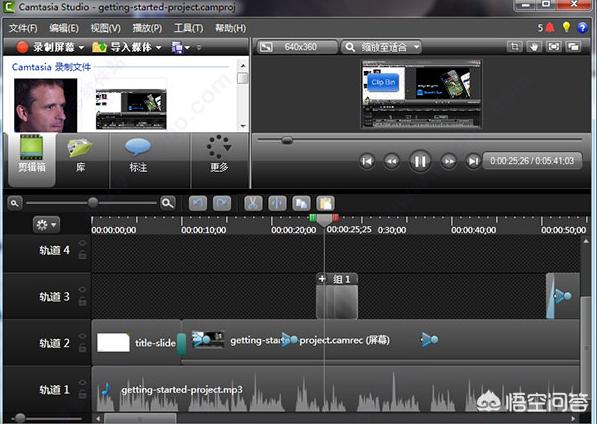This screenshot has width=599, height=424.
Task: Select the man's face clip thumbnail
Action: [45, 105]
